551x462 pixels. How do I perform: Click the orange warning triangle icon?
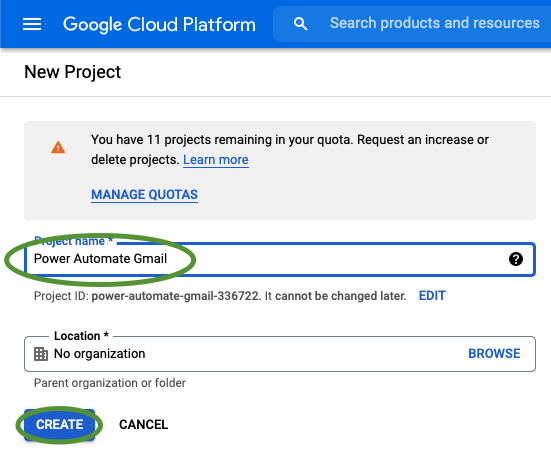pos(58,147)
